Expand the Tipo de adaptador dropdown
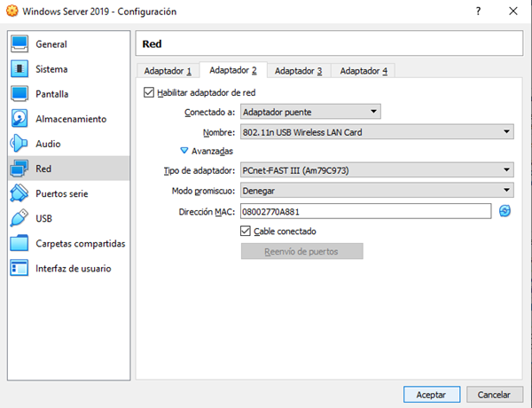The width and height of the screenshot is (532, 408). pos(376,170)
